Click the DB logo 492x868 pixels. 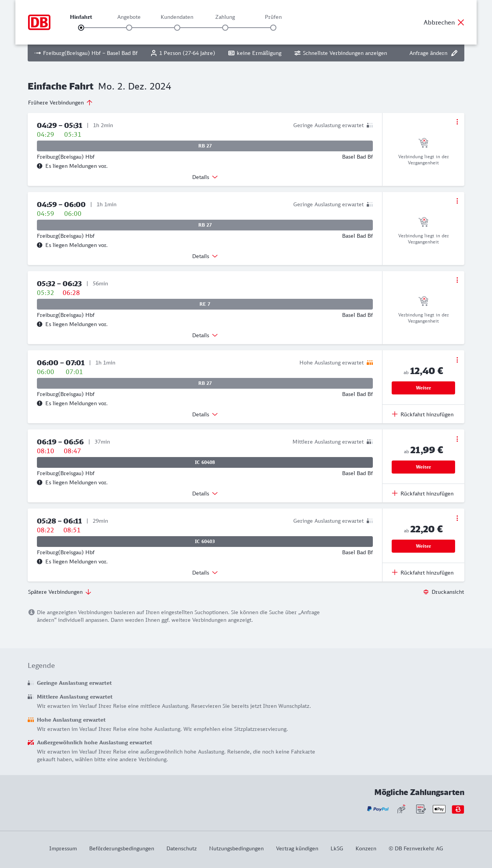point(39,22)
